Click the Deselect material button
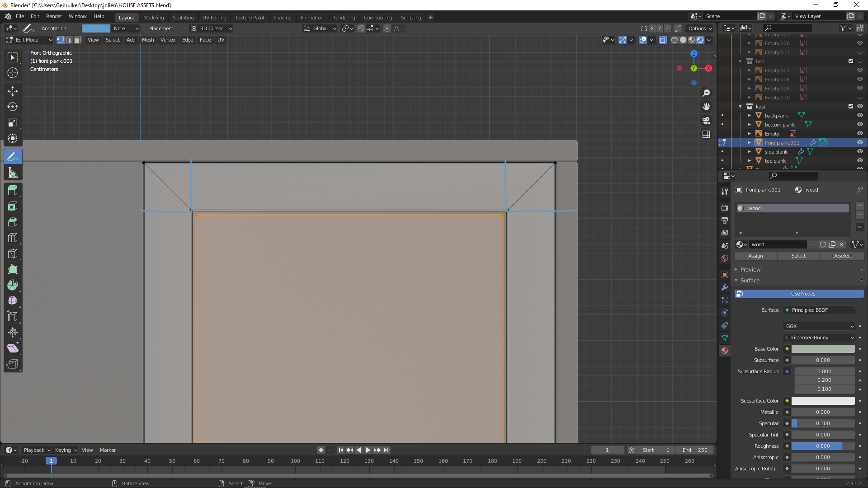 pyautogui.click(x=842, y=256)
